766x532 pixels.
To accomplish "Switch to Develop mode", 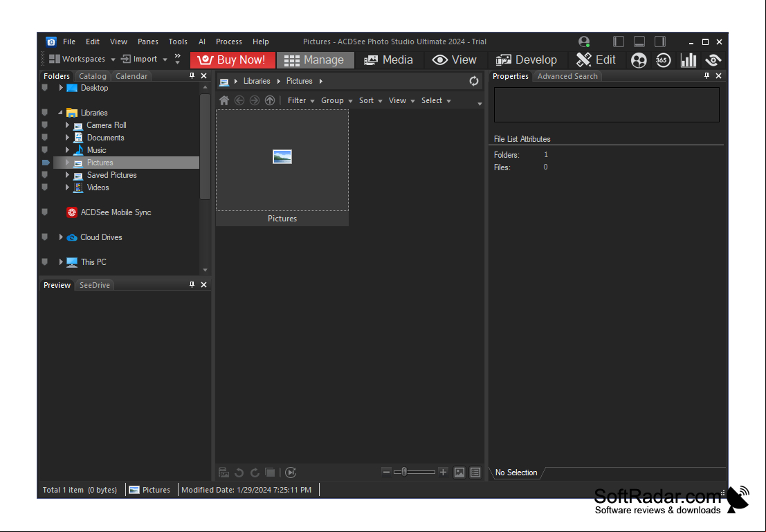I will [x=526, y=60].
